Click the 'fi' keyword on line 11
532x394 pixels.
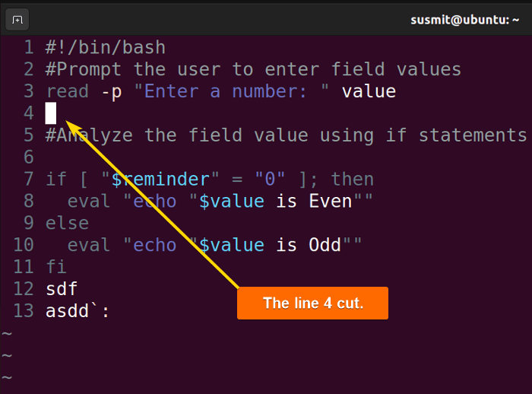click(56, 267)
